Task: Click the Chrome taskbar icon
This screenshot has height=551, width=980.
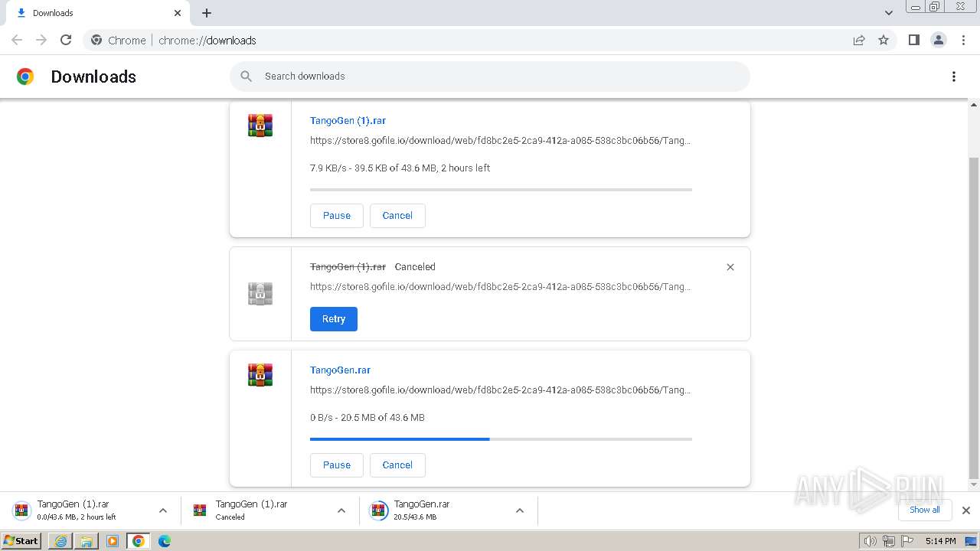Action: (x=139, y=541)
